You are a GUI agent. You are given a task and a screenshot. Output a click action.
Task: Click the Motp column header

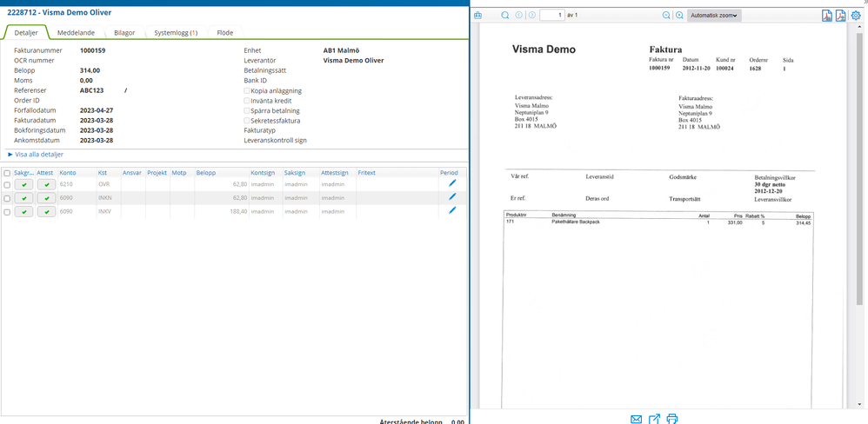point(179,173)
